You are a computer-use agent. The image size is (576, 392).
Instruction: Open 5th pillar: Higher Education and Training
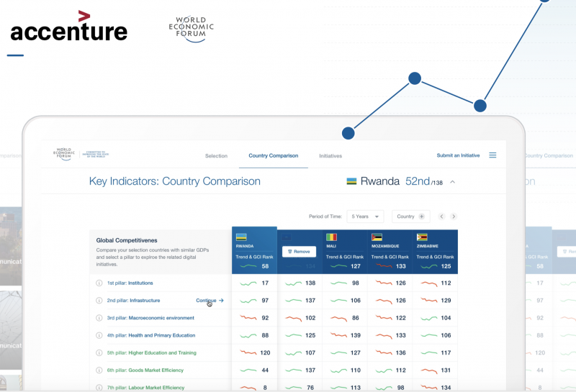[152, 352]
